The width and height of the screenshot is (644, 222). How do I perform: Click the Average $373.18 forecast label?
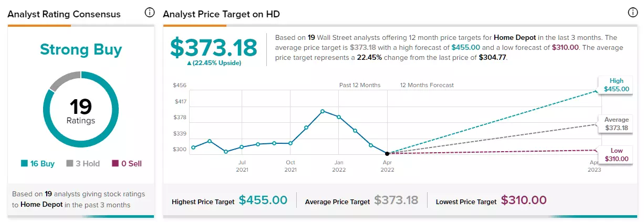(617, 124)
